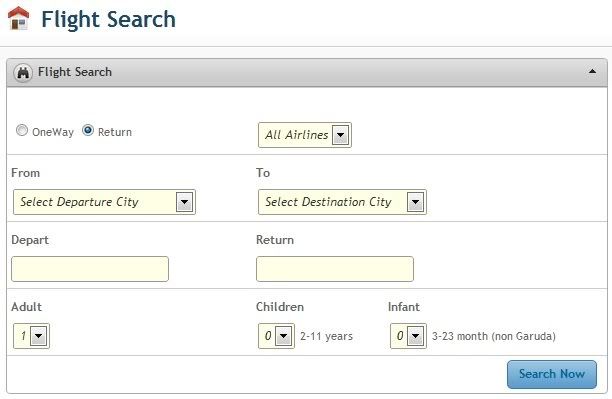Click the arrow button of Departure City
Screen dimensions: 612x399
[184, 202]
